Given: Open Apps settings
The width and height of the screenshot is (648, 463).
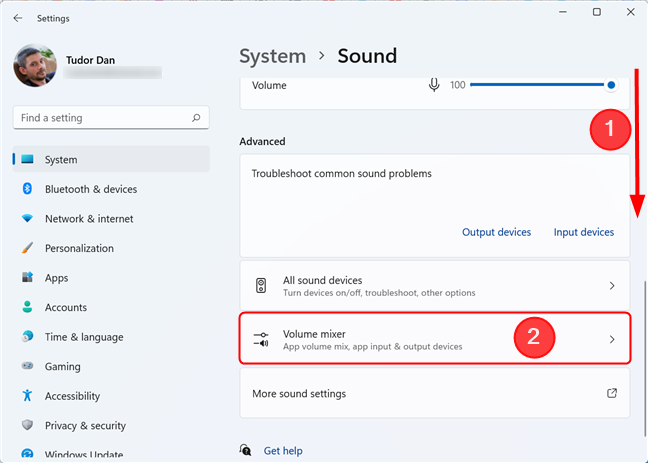Looking at the screenshot, I should (x=111, y=278).
